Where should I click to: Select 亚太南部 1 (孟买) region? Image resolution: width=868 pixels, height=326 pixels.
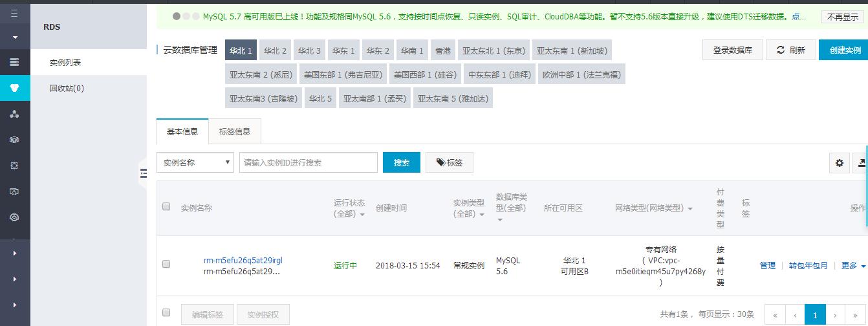tap(374, 98)
